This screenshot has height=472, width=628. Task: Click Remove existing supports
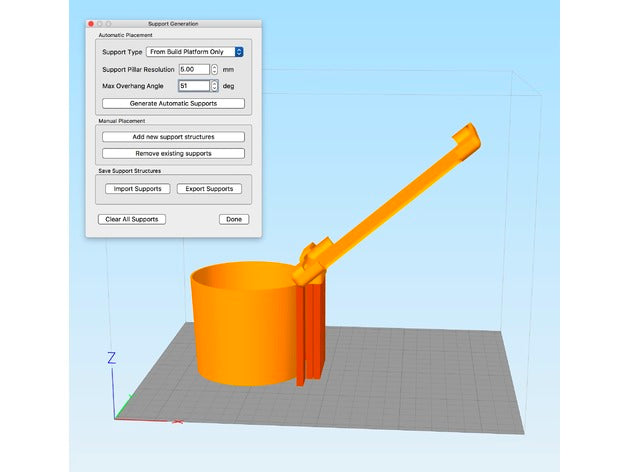point(173,153)
